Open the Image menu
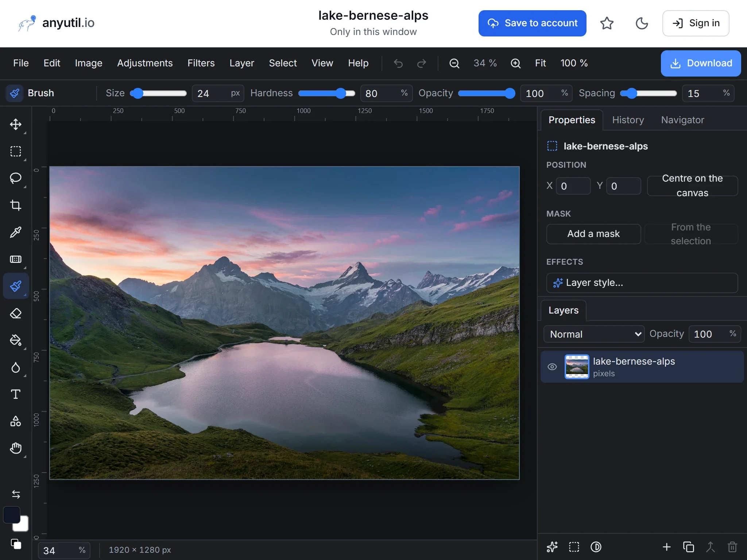The image size is (747, 560). tap(89, 63)
